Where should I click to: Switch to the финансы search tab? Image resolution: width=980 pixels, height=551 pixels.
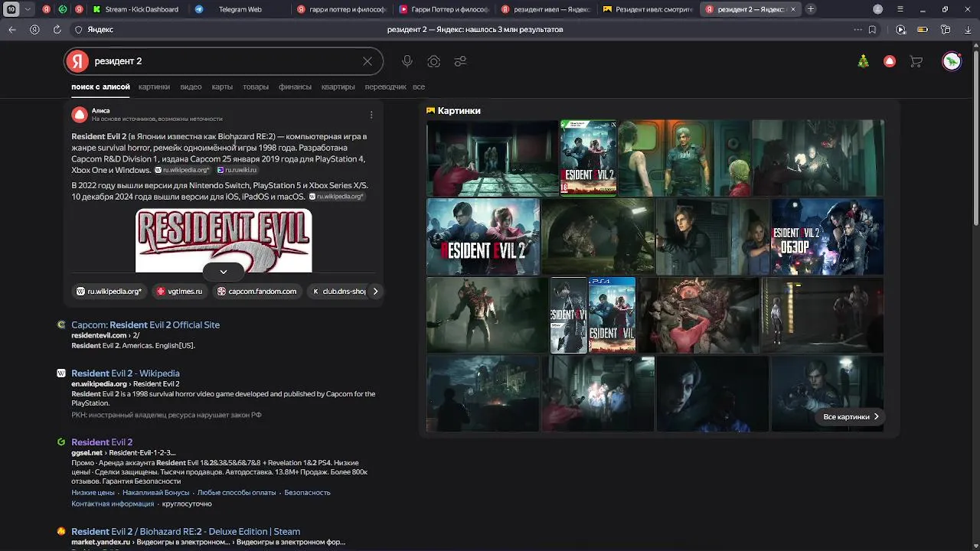(x=295, y=86)
